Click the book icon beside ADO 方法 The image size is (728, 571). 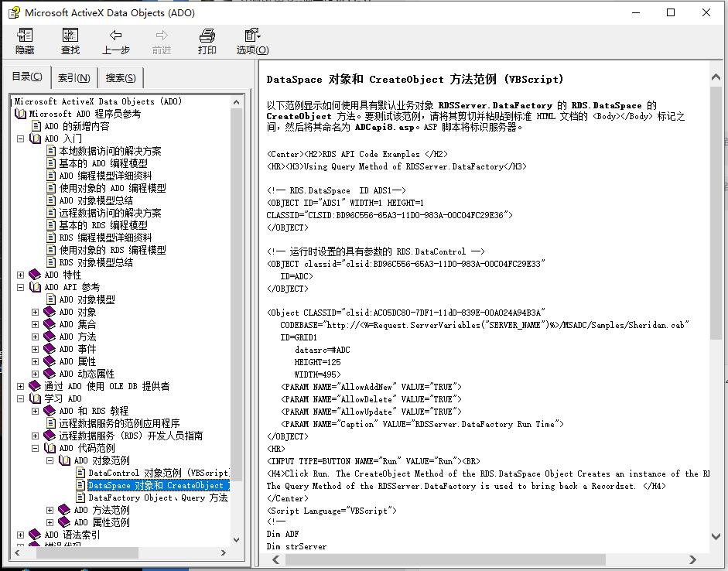click(x=50, y=337)
